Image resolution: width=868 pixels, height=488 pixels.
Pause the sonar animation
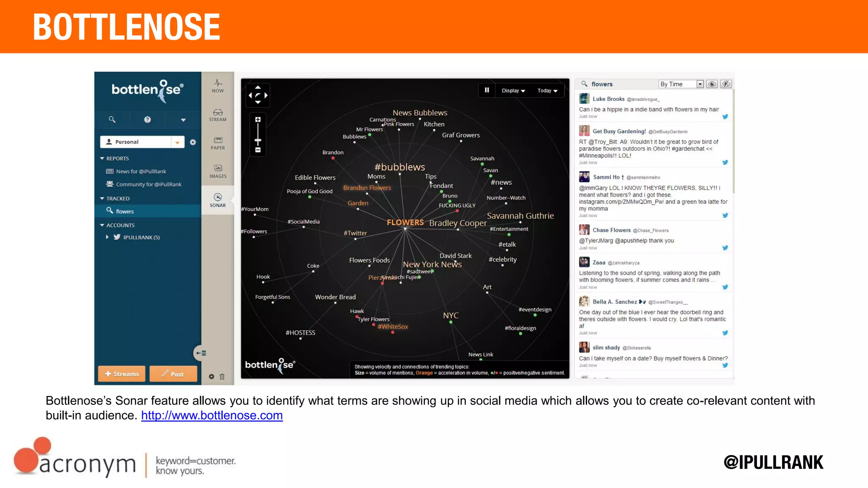coord(487,90)
